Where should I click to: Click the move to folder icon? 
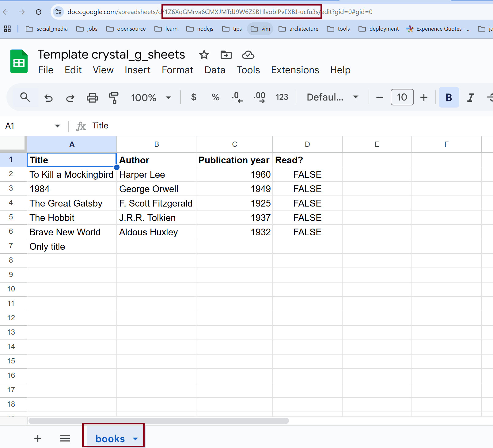(x=226, y=55)
